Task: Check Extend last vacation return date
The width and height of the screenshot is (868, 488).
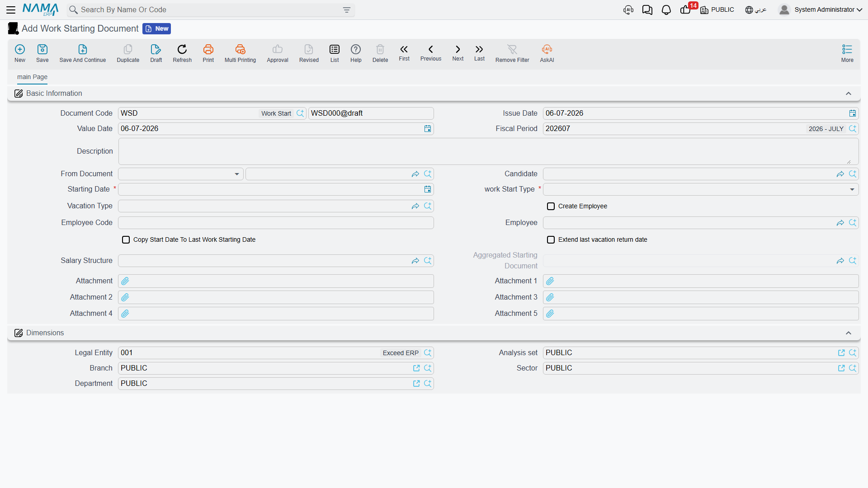Action: point(551,240)
